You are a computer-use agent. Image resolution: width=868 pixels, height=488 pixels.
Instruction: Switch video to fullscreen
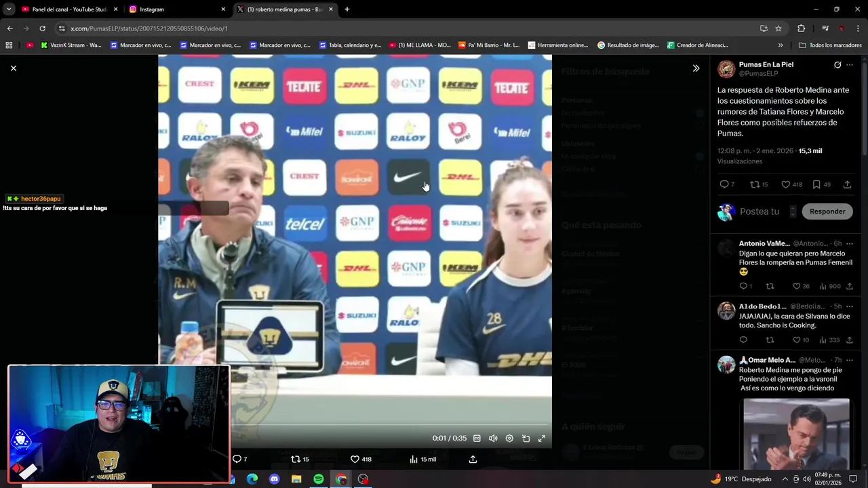point(542,439)
